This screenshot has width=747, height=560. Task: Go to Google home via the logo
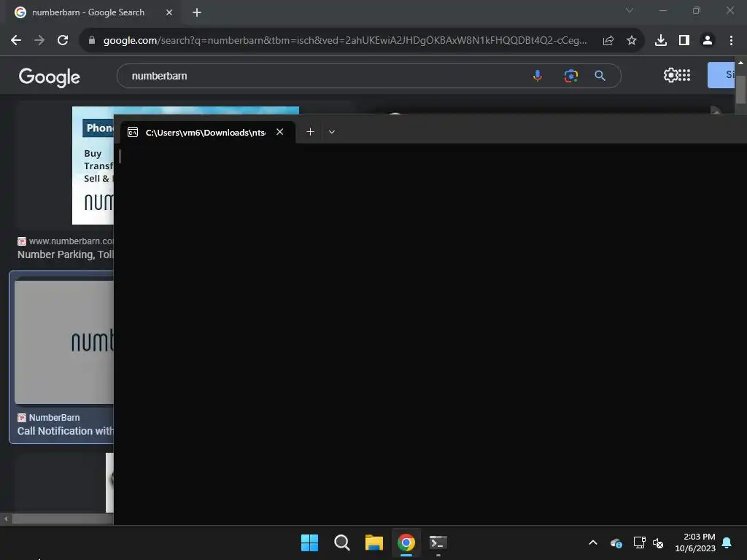pyautogui.click(x=50, y=77)
